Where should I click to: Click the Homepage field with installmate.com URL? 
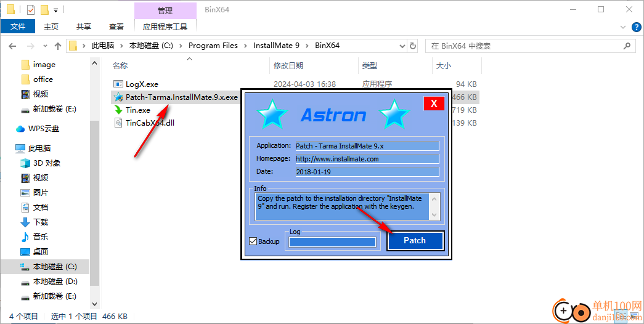click(367, 159)
